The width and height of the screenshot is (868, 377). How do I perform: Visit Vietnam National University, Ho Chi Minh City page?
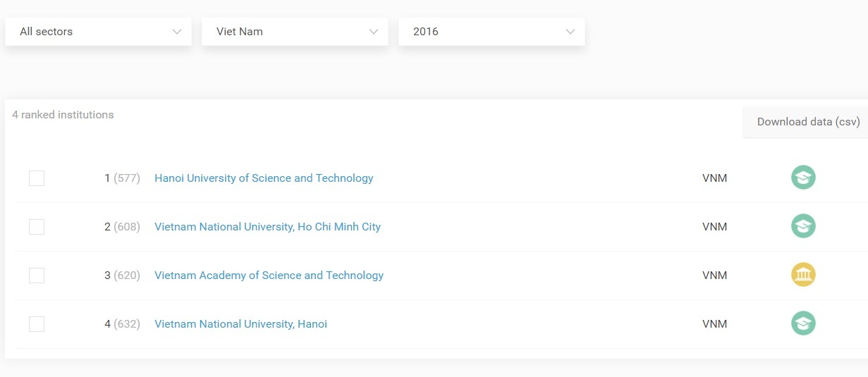(267, 227)
